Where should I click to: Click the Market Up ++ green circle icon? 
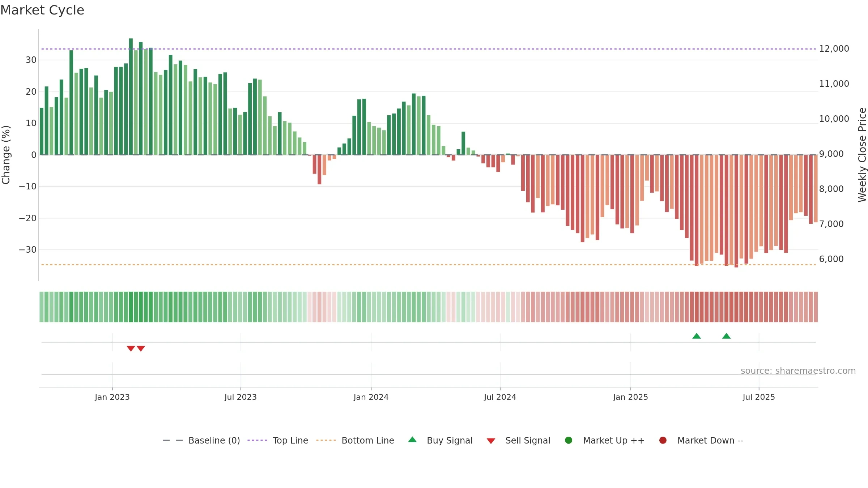(569, 440)
